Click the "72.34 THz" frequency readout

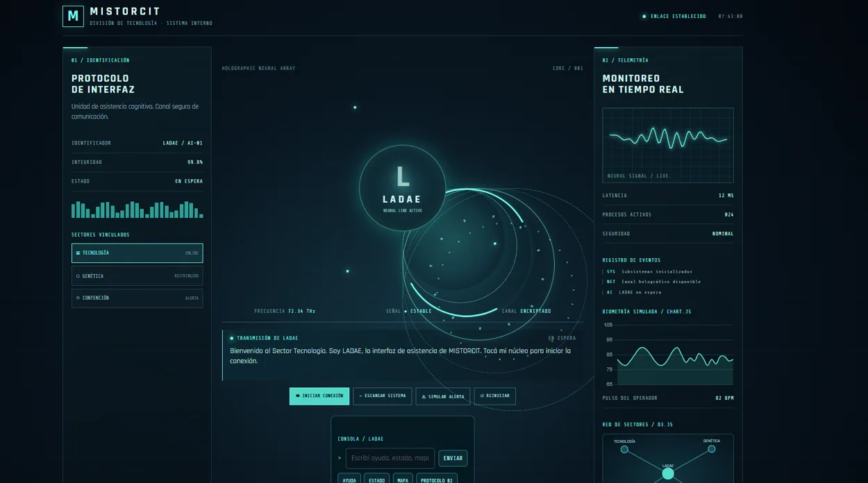point(302,312)
